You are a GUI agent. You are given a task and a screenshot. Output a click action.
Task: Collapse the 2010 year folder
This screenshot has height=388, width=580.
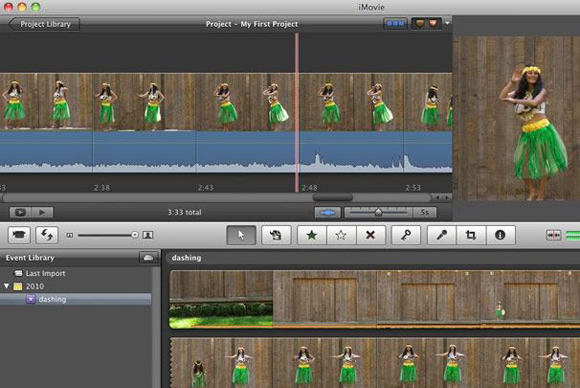tap(6, 286)
